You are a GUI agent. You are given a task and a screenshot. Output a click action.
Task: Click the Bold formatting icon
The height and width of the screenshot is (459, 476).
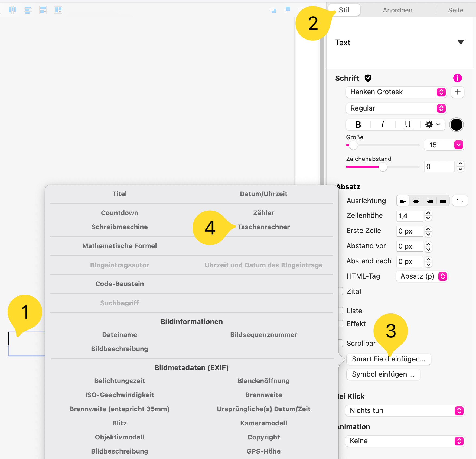pyautogui.click(x=358, y=125)
